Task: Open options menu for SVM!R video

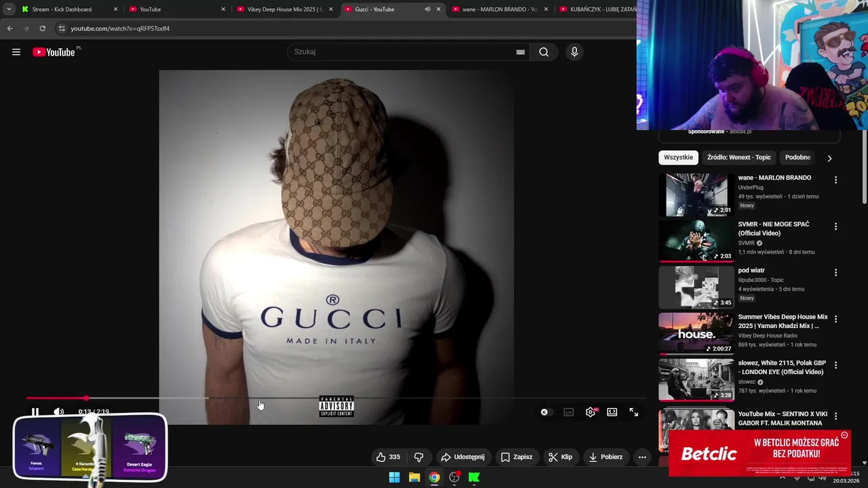Action: click(835, 226)
